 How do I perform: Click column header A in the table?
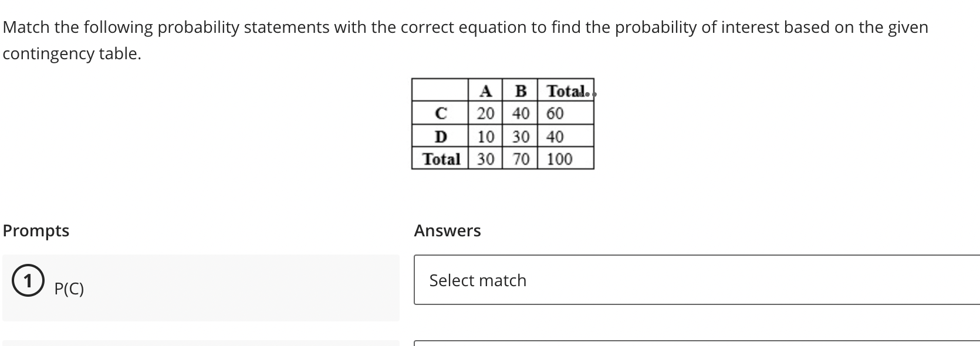coord(485,91)
